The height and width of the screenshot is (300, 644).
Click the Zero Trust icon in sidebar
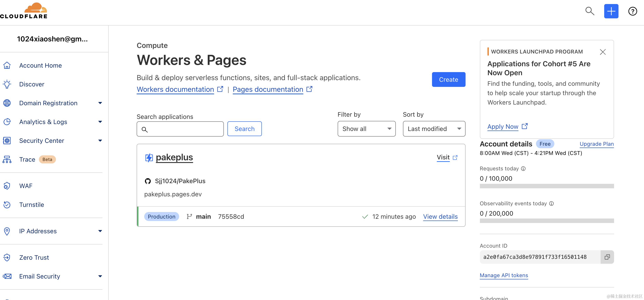pyautogui.click(x=7, y=257)
